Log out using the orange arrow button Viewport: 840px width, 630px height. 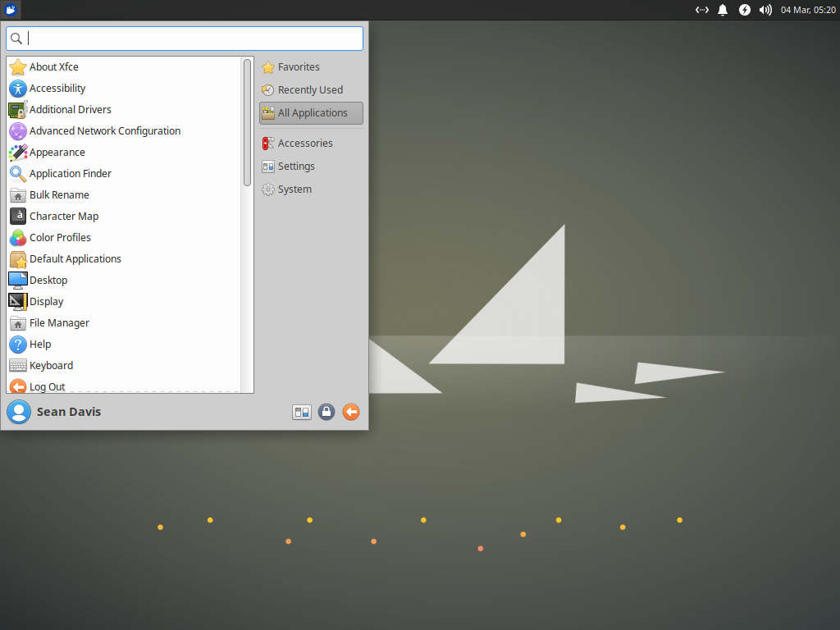(x=351, y=412)
